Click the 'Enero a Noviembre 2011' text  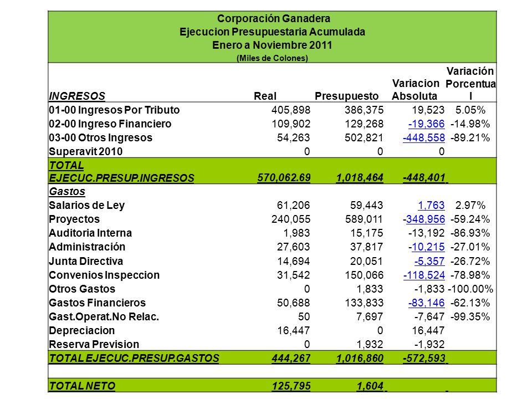[272, 45]
